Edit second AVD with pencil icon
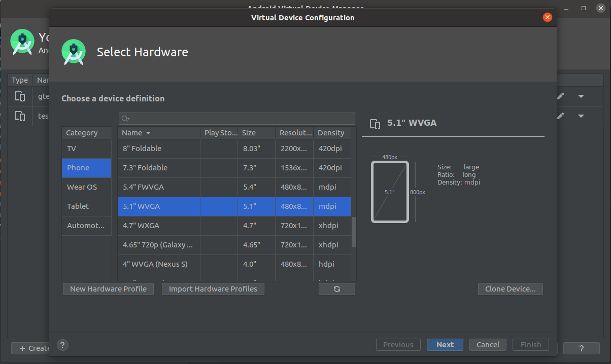This screenshot has height=364, width=611. [560, 116]
